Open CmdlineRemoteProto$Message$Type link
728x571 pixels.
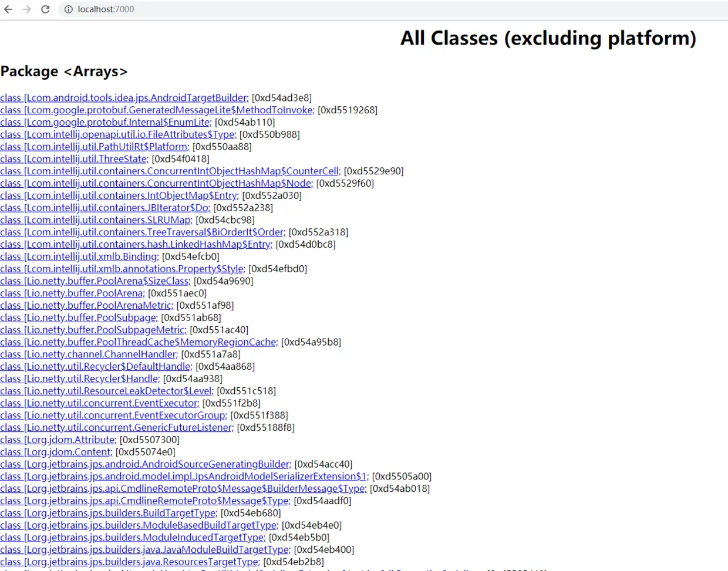[146, 501]
